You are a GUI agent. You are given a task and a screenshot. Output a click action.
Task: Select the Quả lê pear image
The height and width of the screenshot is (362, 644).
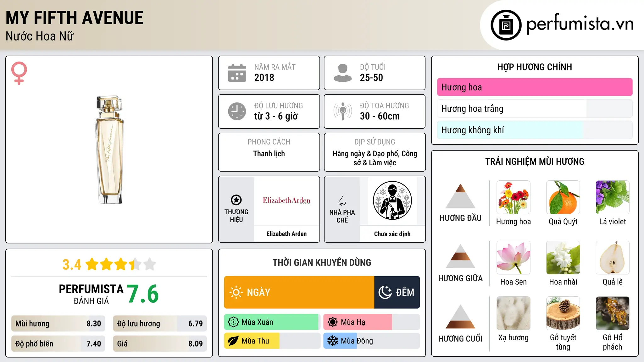pos(613,258)
